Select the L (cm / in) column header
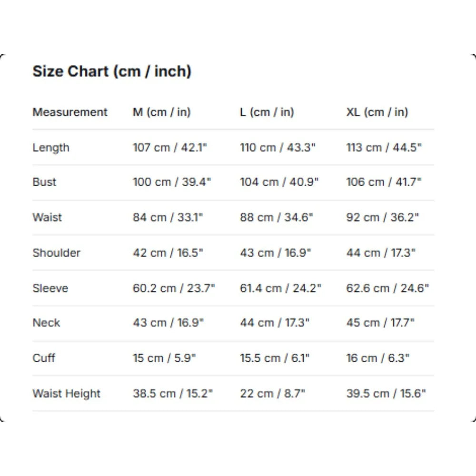 click(x=267, y=112)
